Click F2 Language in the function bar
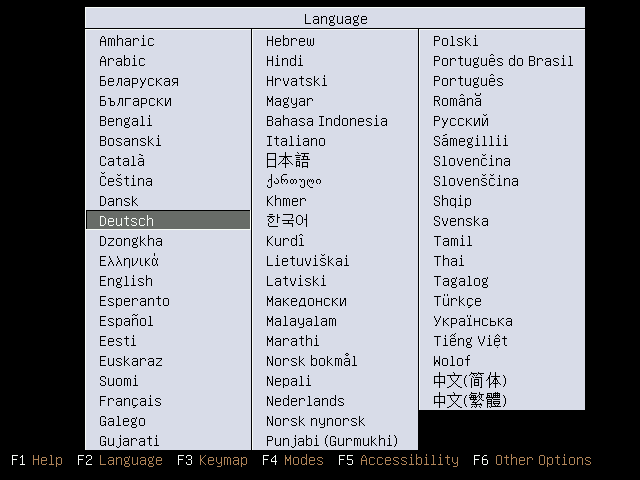 pos(119,460)
